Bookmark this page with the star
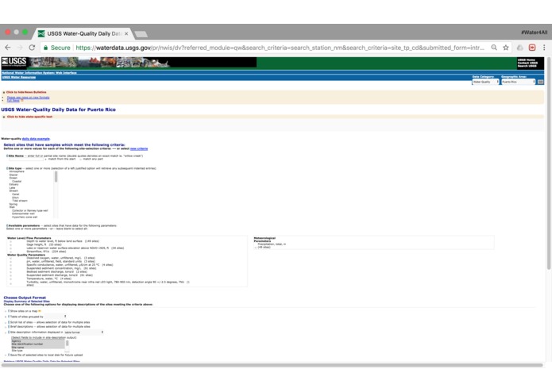The width and height of the screenshot is (552, 392). [x=505, y=48]
